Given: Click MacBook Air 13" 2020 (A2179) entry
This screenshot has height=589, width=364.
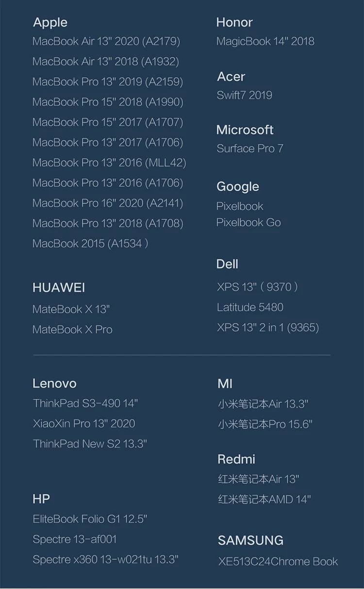Looking at the screenshot, I should point(106,41).
